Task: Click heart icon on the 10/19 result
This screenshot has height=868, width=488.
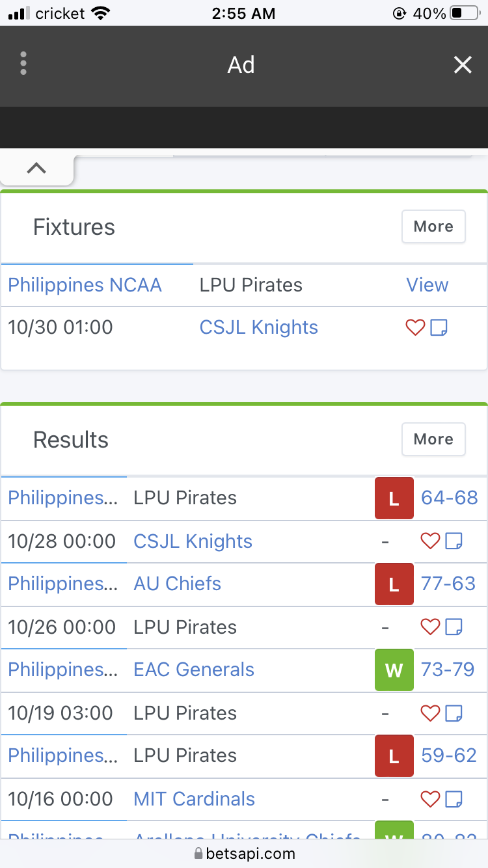Action: 430,713
